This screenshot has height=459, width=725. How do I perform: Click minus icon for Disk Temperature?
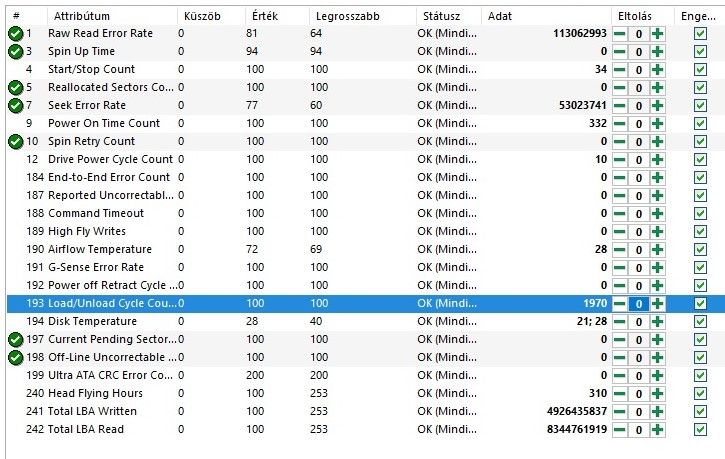coord(620,322)
